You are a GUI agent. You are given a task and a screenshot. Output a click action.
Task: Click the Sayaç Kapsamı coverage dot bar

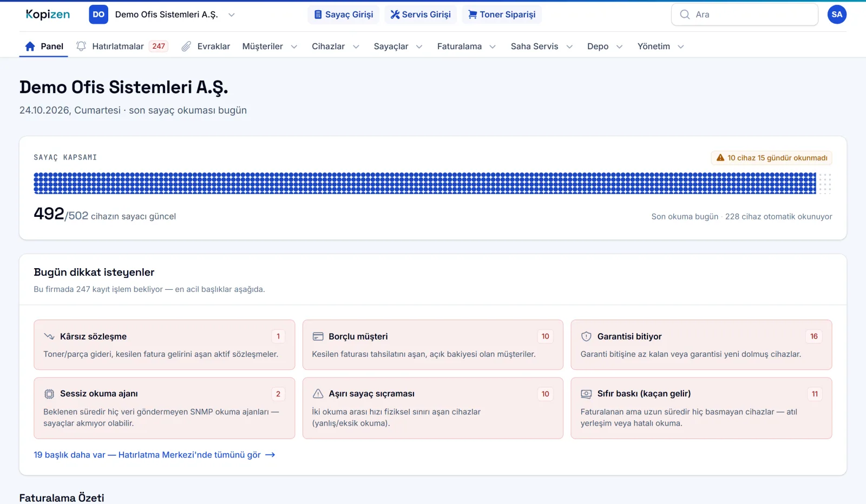(432, 183)
